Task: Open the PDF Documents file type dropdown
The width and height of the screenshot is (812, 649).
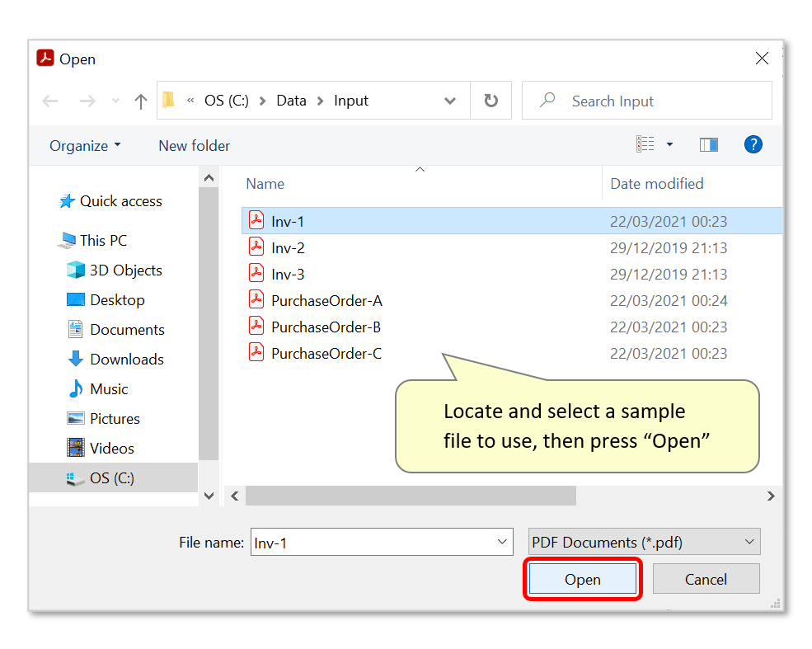Action: pyautogui.click(x=644, y=542)
